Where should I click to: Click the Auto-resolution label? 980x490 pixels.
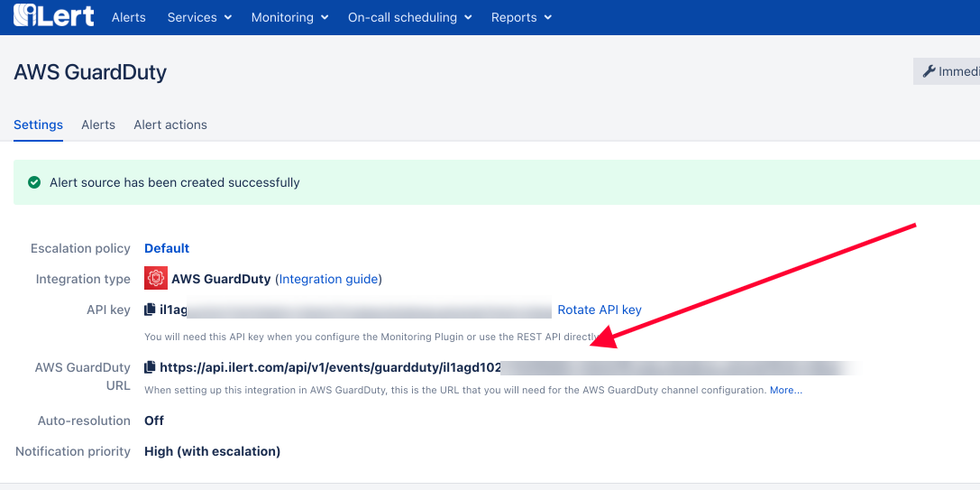(x=85, y=421)
